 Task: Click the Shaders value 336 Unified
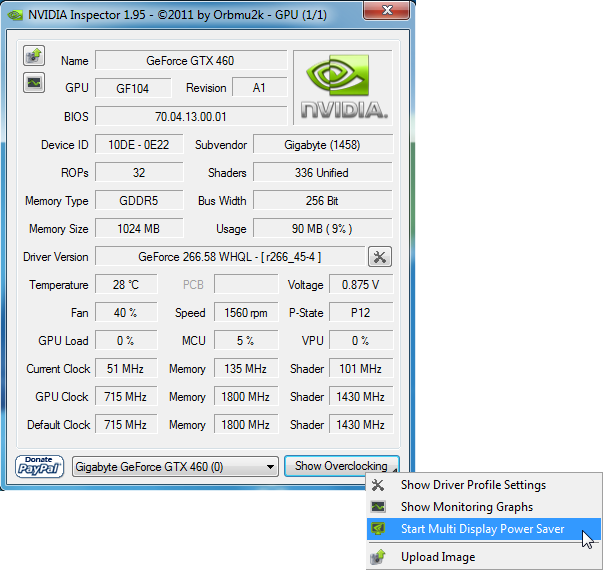click(x=323, y=173)
